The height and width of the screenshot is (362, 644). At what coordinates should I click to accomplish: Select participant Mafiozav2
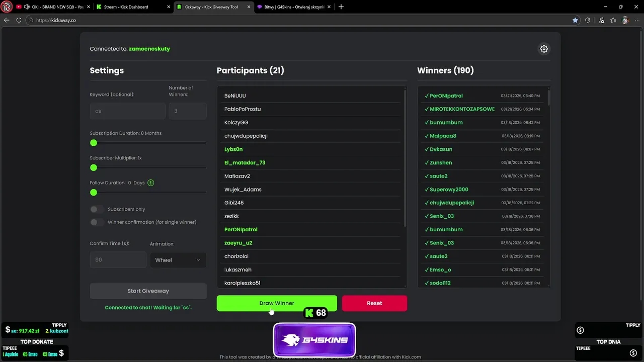point(237,176)
